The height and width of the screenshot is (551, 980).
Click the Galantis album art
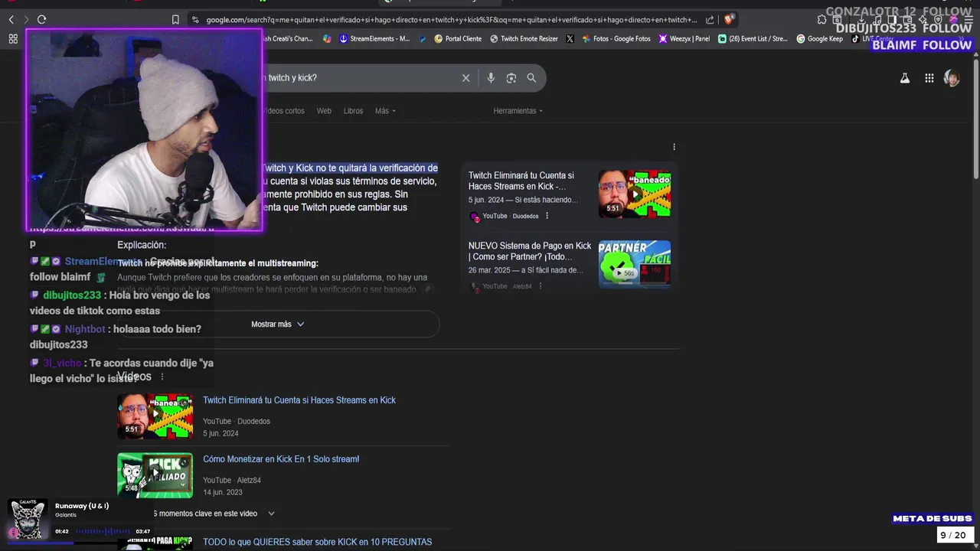click(x=27, y=520)
